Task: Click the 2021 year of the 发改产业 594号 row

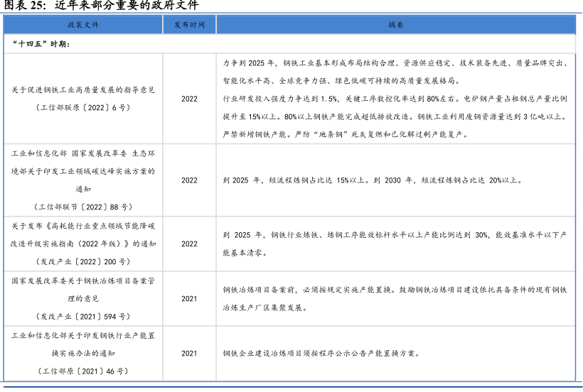Action: coord(189,299)
